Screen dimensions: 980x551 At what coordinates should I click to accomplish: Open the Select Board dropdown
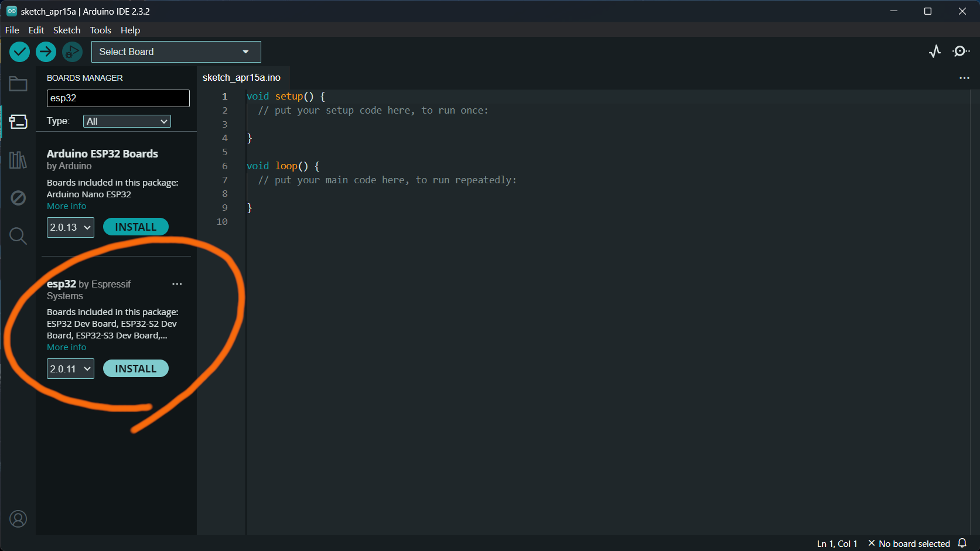176,52
